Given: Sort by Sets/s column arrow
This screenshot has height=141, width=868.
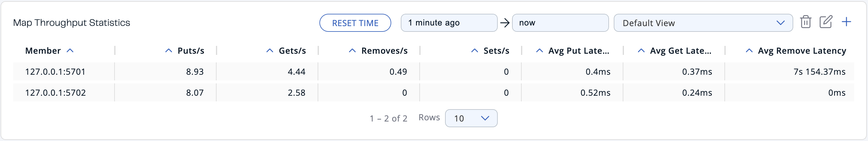Looking at the screenshot, I should (474, 51).
